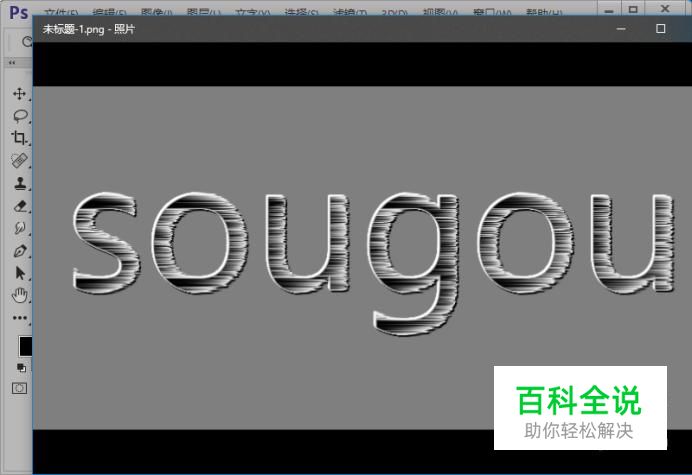Select the Pen tool in Photoshop
This screenshot has width=692, height=475.
pos(20,251)
